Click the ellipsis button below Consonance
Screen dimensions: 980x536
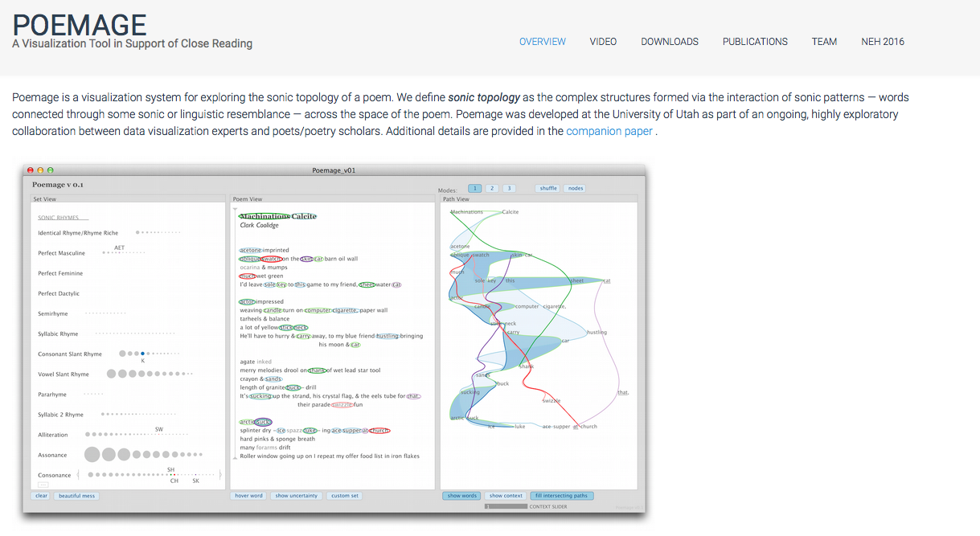[x=43, y=485]
